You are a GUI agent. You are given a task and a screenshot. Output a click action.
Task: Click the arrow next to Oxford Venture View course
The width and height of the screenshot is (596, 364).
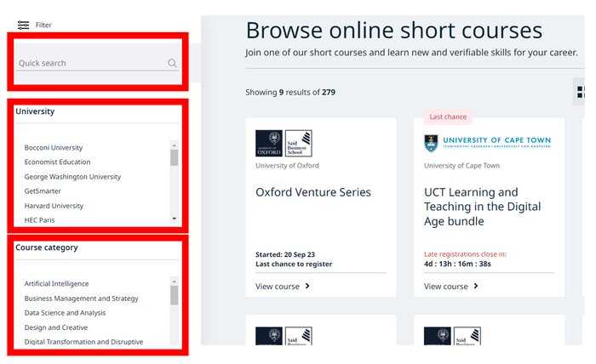[x=307, y=286]
